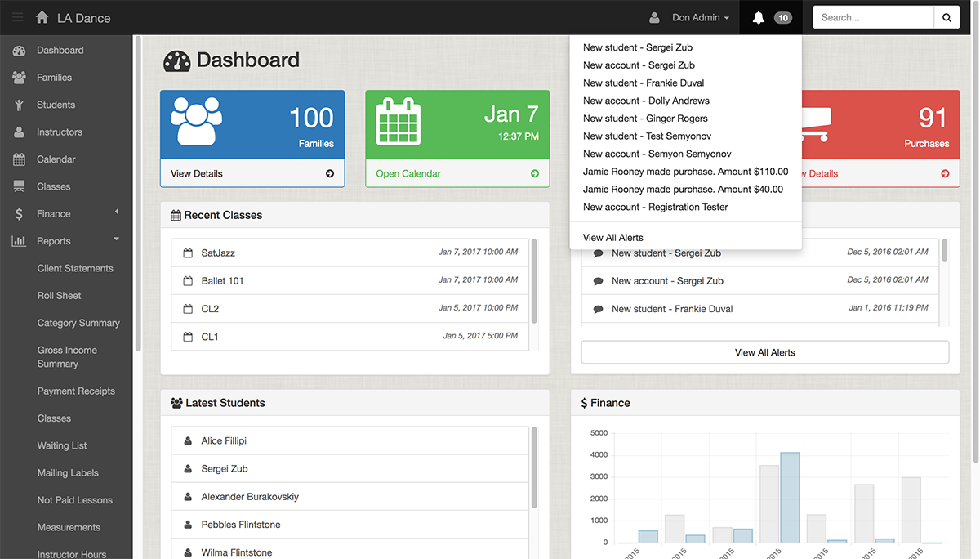This screenshot has height=559, width=980.
Task: Click the Calendar icon in sidebar
Action: click(19, 159)
